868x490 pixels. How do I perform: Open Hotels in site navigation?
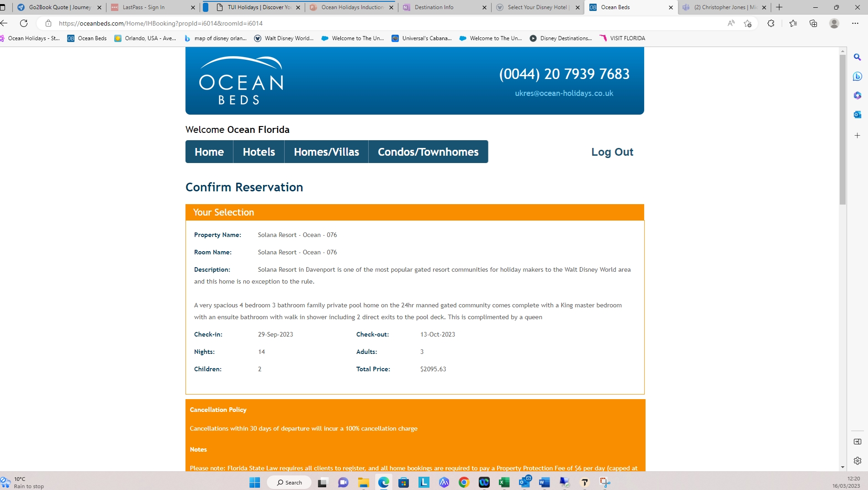pos(259,152)
